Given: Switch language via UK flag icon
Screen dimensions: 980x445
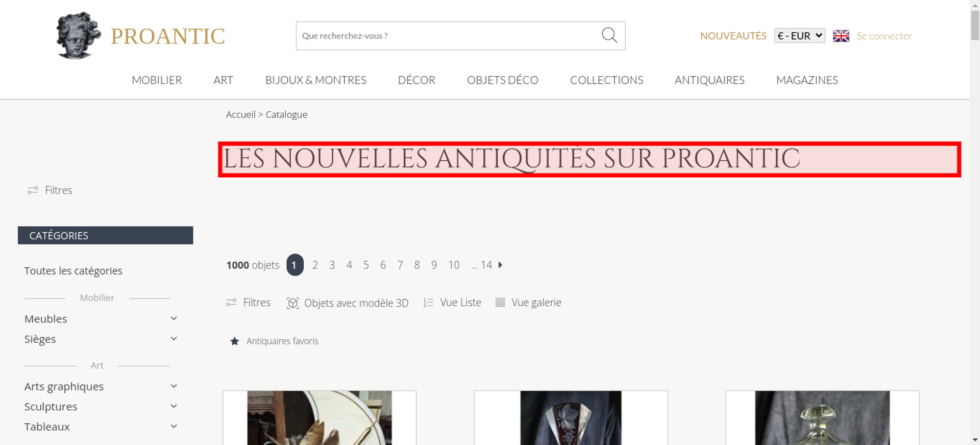Looking at the screenshot, I should 841,36.
